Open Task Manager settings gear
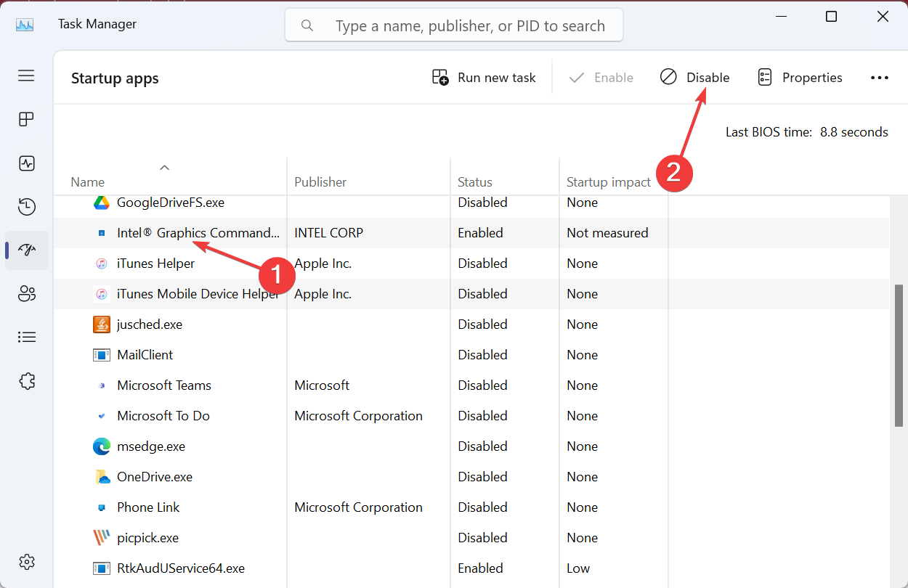 (27, 562)
